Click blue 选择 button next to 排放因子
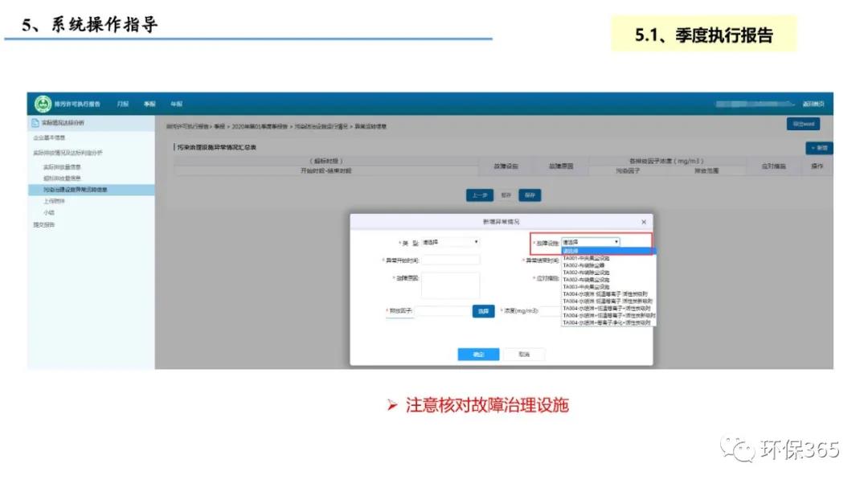 click(483, 311)
